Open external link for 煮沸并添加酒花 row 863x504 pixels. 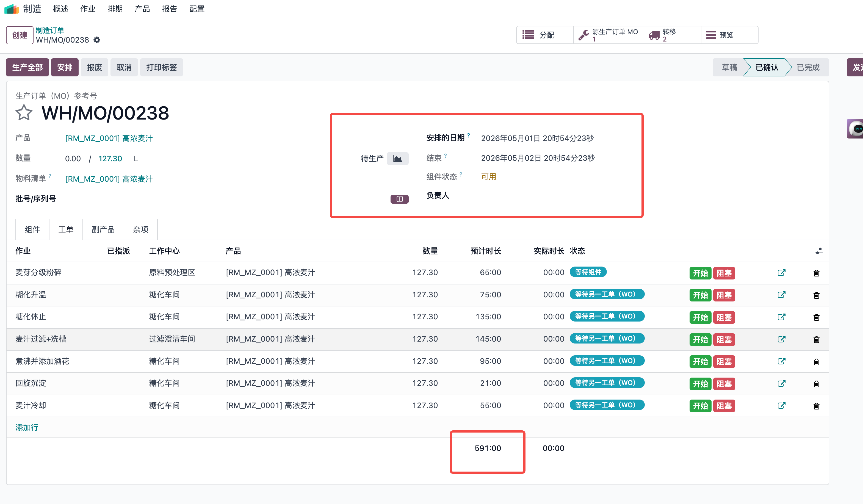(x=781, y=361)
